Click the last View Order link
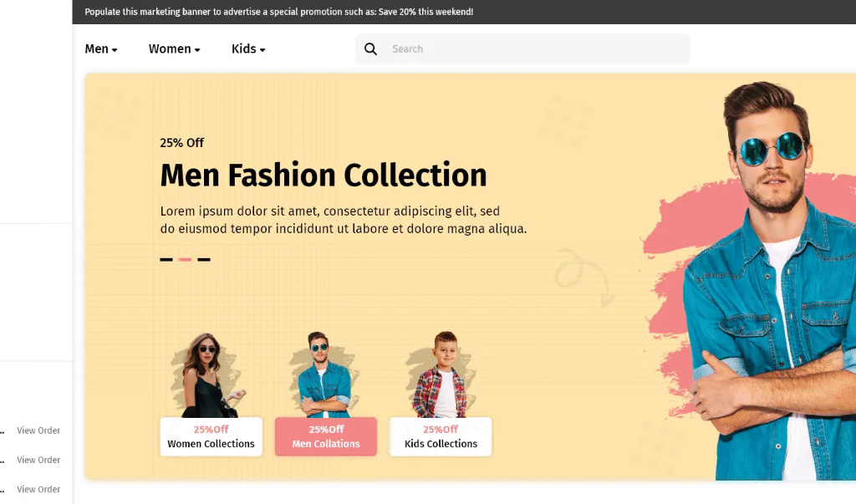This screenshot has height=504, width=856. [38, 490]
